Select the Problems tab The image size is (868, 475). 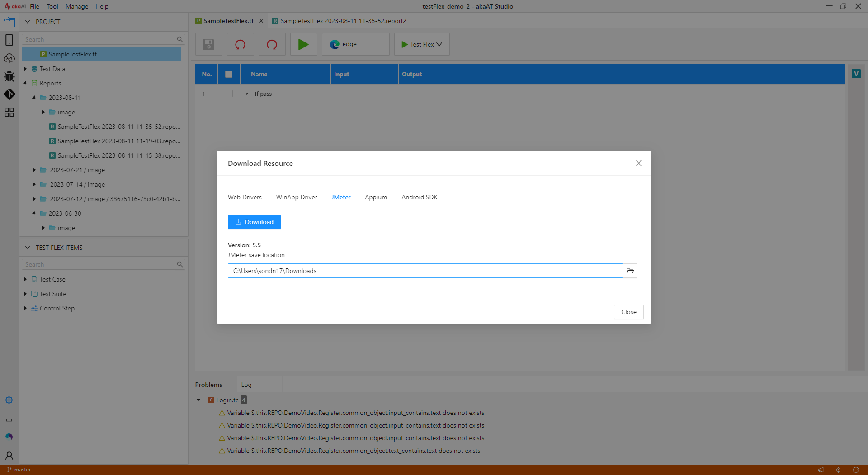pyautogui.click(x=208, y=385)
